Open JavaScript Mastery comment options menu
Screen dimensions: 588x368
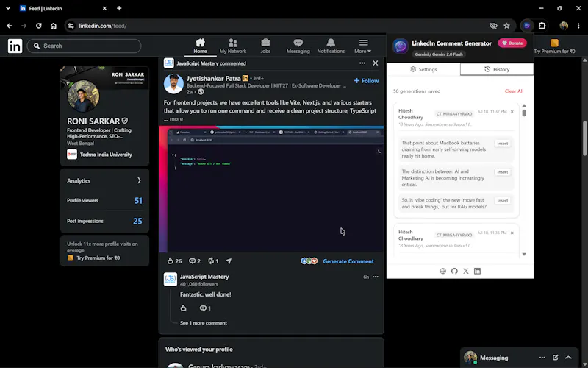coord(376,277)
